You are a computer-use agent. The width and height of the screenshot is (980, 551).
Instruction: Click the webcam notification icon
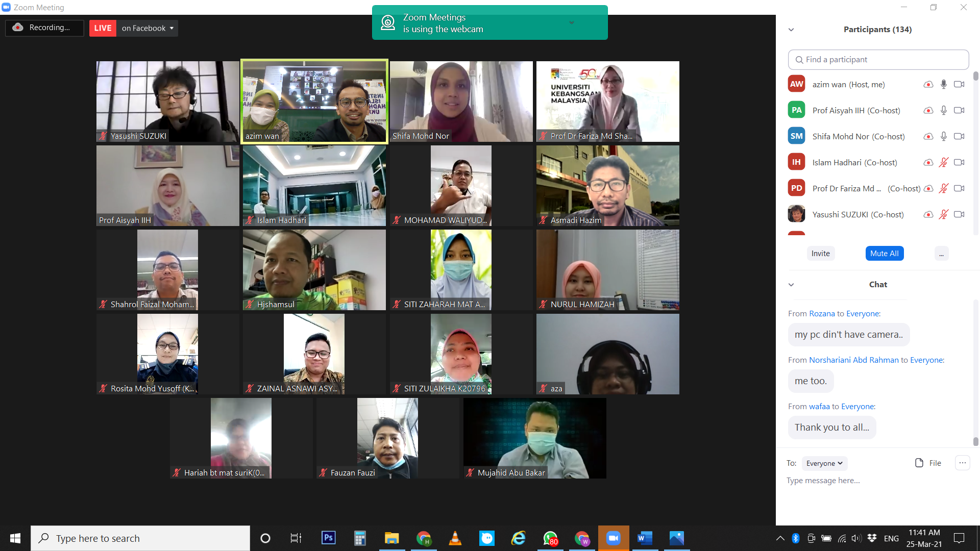[388, 23]
